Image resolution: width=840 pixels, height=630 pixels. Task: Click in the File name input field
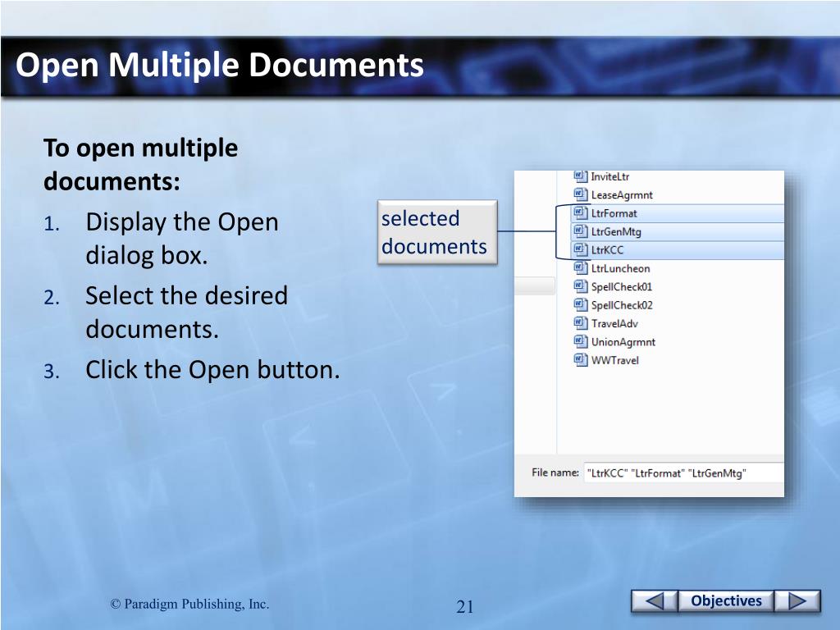pos(683,473)
